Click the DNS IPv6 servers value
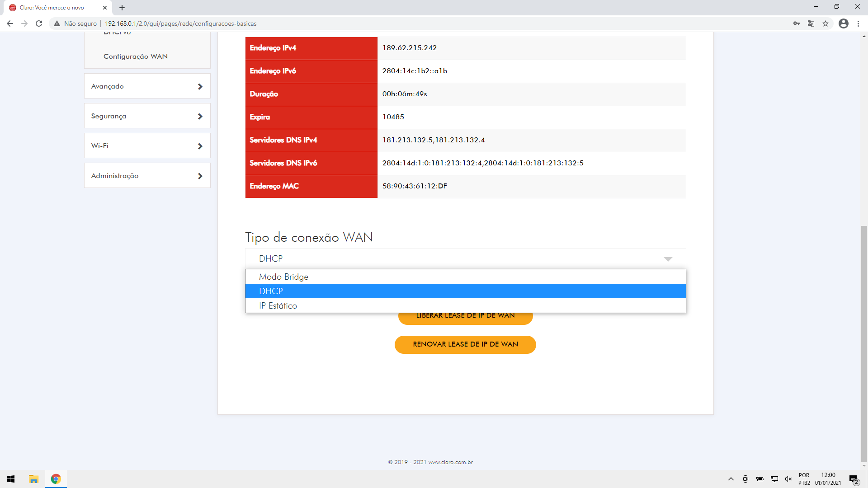Image resolution: width=868 pixels, height=488 pixels. [x=483, y=163]
